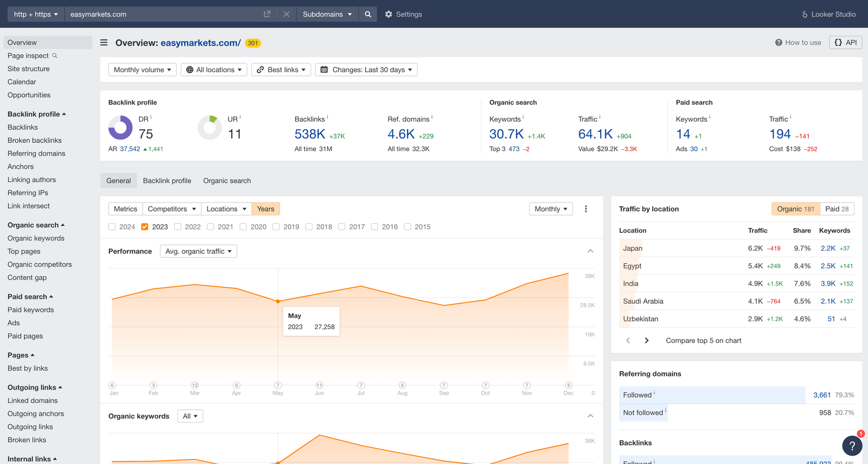Enable the 2024 year checkbox

click(x=112, y=227)
